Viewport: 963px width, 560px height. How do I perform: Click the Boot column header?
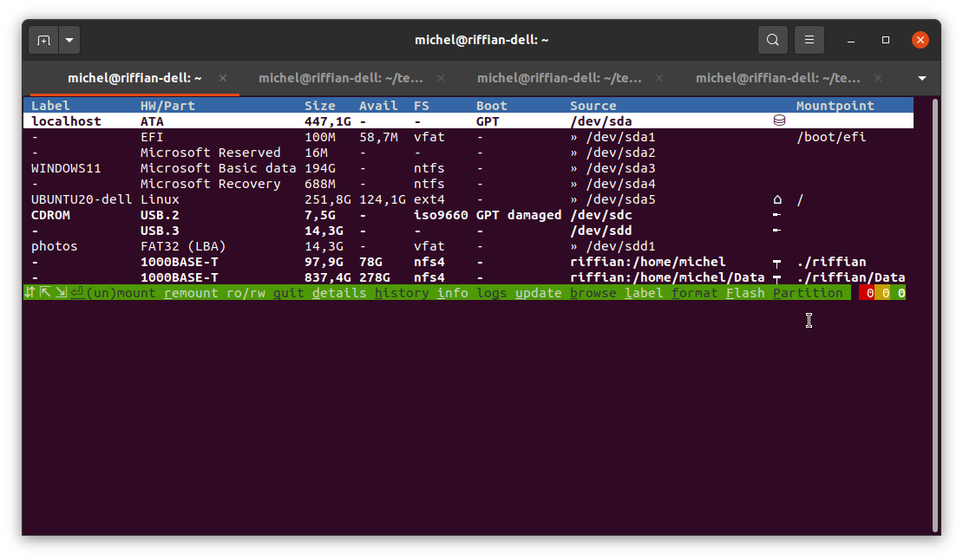point(492,106)
